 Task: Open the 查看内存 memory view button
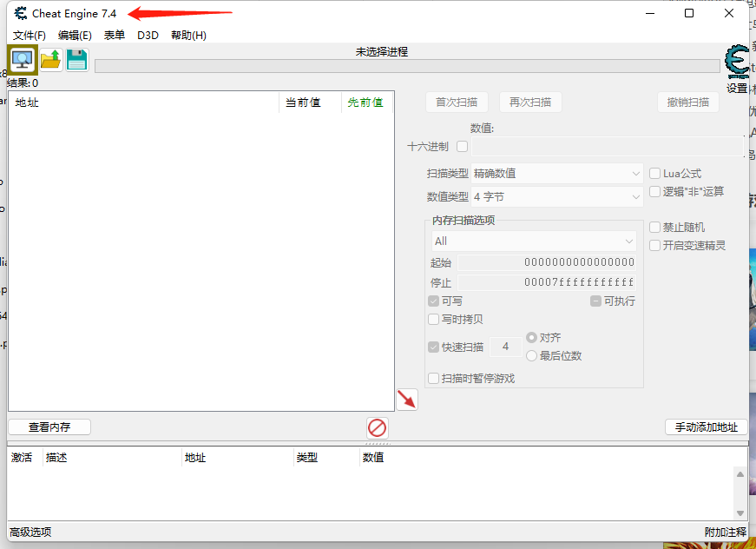point(49,427)
